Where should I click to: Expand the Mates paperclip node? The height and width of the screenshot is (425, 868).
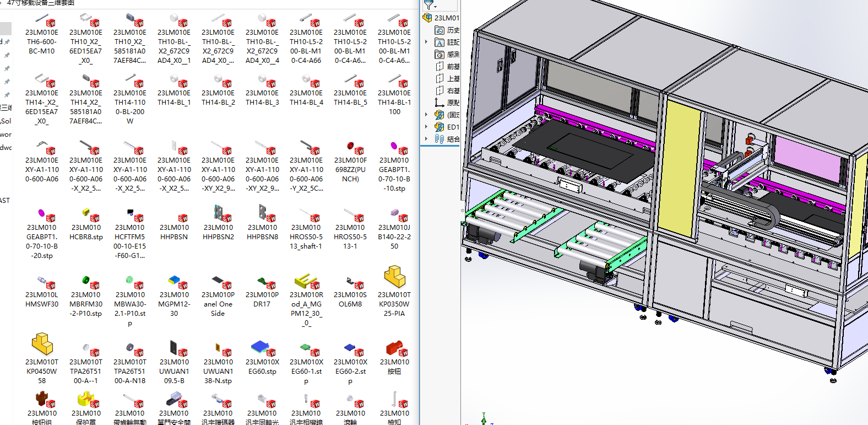point(426,139)
